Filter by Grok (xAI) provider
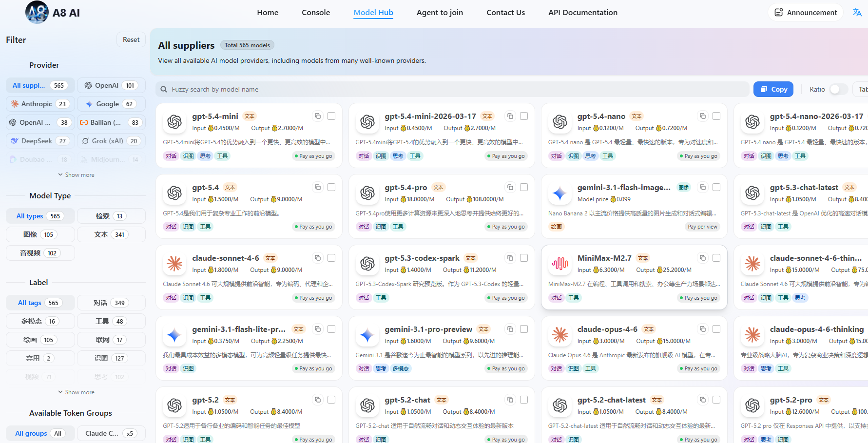 point(112,141)
